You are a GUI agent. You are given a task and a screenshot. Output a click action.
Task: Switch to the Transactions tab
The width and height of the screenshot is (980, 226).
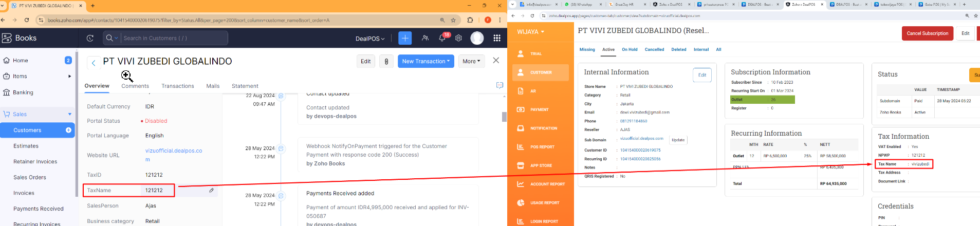(x=178, y=86)
